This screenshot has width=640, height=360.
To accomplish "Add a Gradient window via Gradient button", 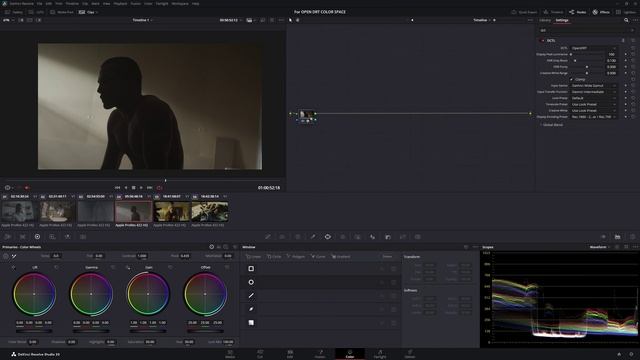I will 341,257.
